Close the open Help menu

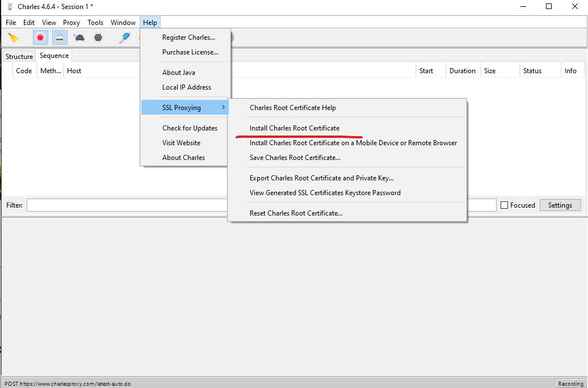tap(150, 23)
